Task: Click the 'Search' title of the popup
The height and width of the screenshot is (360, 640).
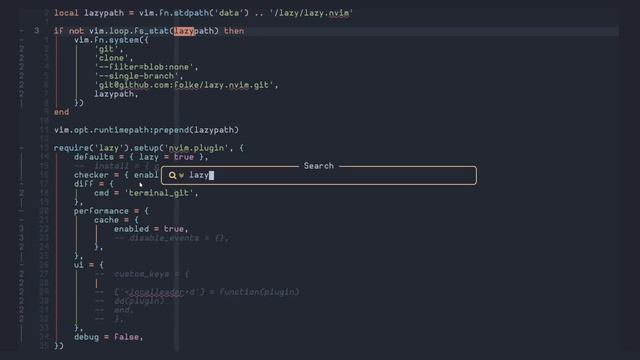Action: click(318, 166)
